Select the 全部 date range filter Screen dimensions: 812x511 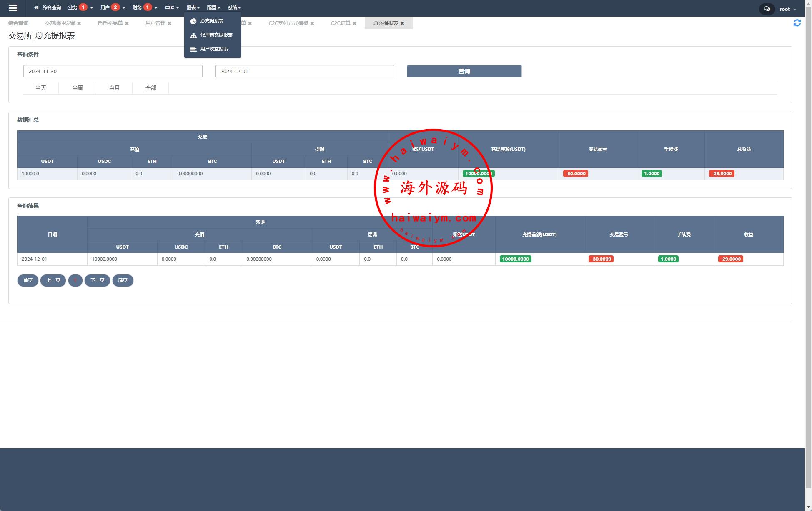[150, 88]
